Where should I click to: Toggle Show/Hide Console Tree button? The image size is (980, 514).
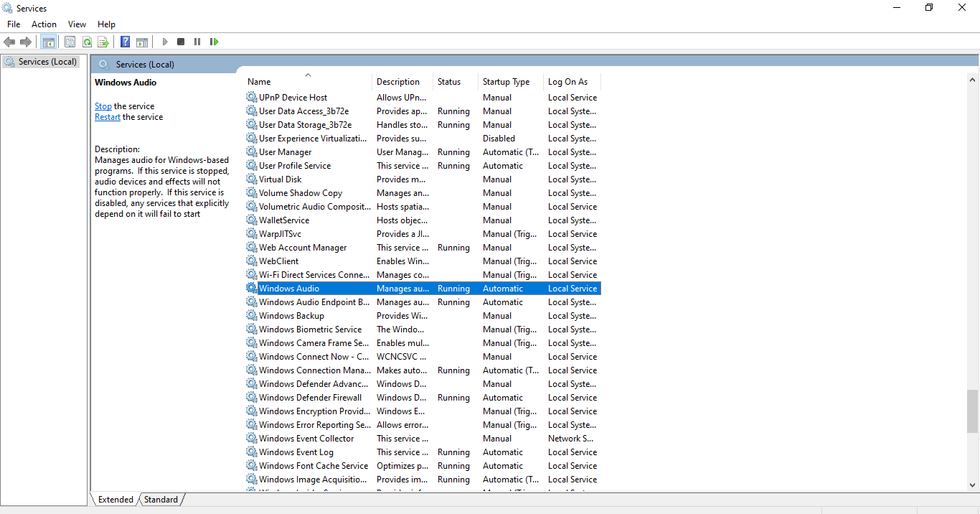click(x=48, y=42)
